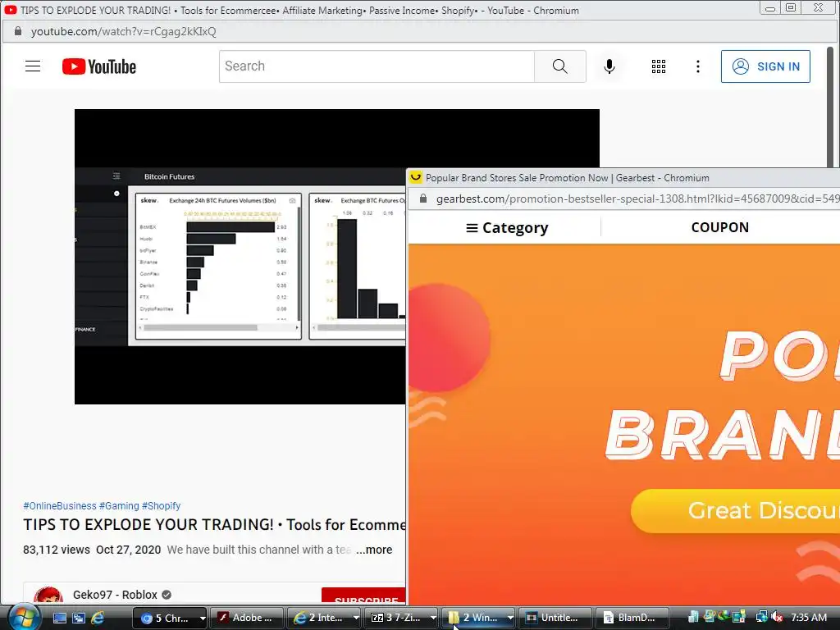The image size is (840, 630).
Task: Expand the video description with ...more
Action: point(374,550)
